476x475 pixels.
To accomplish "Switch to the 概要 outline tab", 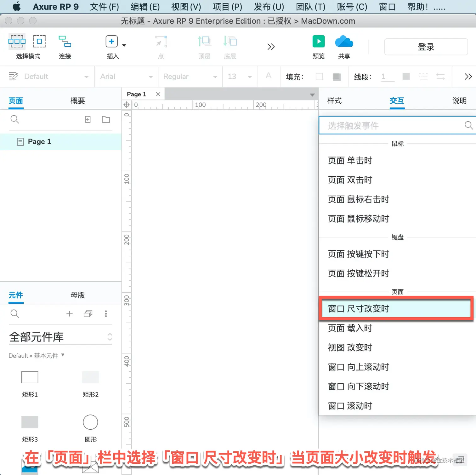I will pos(78,101).
